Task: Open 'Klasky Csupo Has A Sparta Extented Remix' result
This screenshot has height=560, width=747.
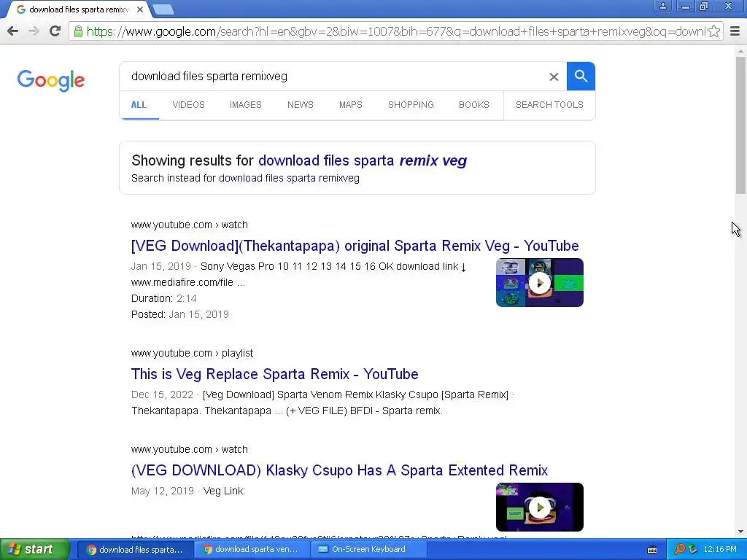Action: (340, 470)
